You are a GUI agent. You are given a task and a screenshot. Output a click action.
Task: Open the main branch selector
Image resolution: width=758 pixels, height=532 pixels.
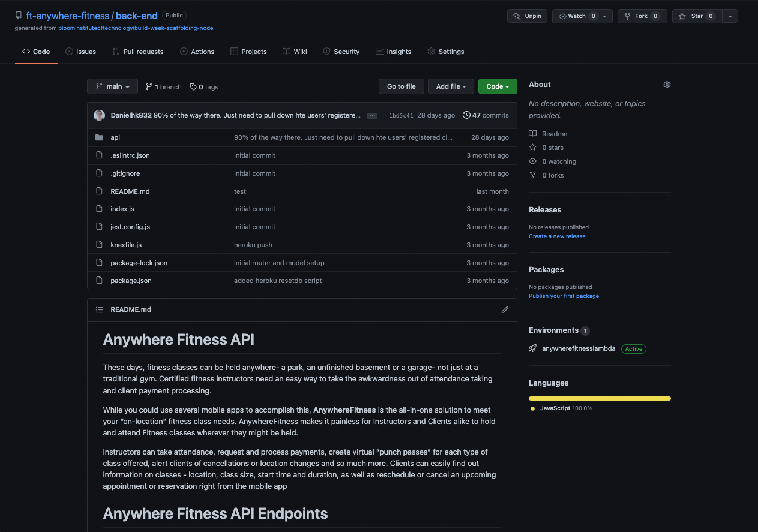pyautogui.click(x=112, y=86)
